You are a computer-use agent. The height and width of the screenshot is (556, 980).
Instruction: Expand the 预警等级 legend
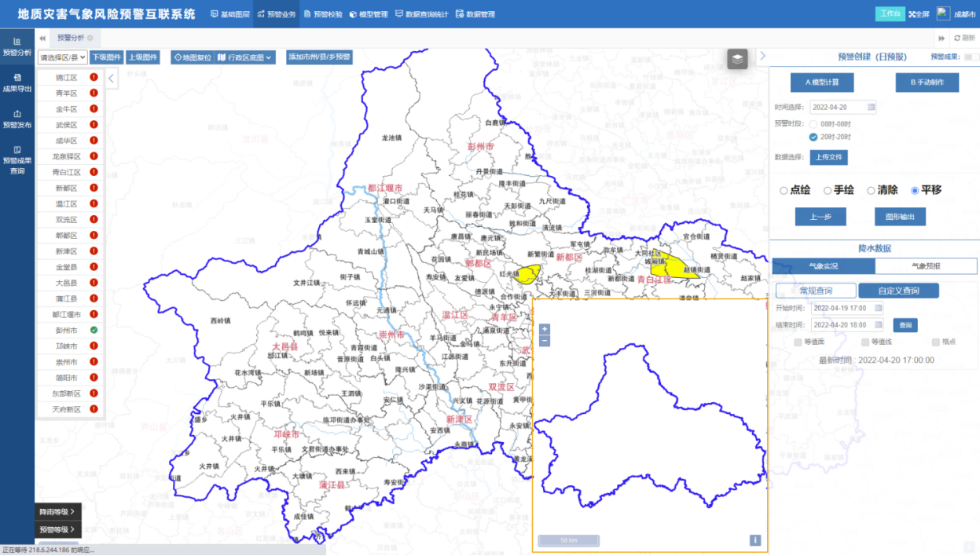(57, 530)
